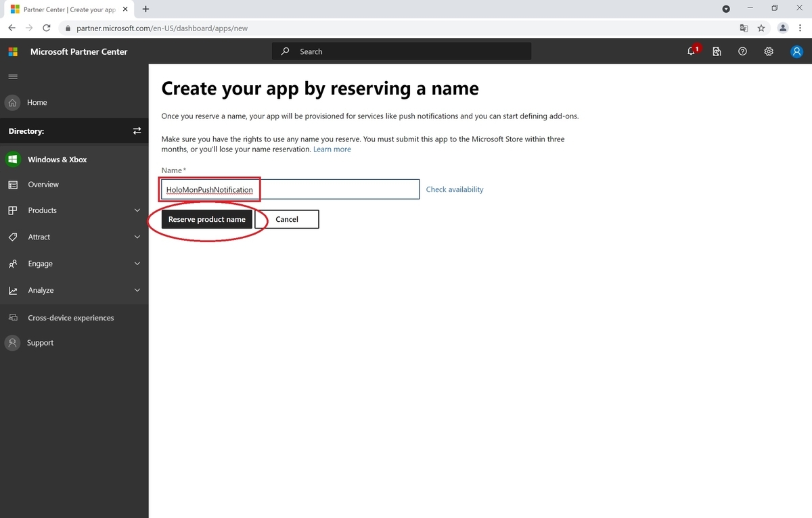The image size is (812, 518).
Task: Click the browser address bar URL
Action: pos(162,28)
